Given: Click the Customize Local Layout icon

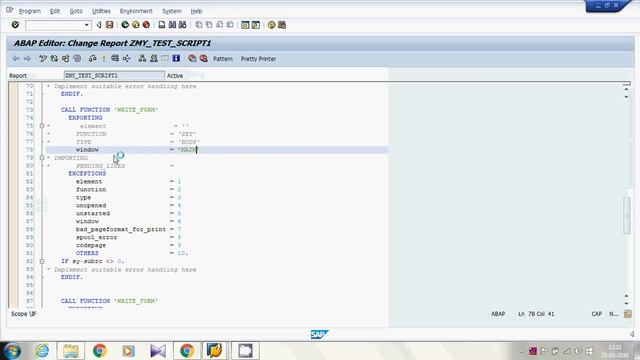Looking at the screenshot, I should [282, 25].
